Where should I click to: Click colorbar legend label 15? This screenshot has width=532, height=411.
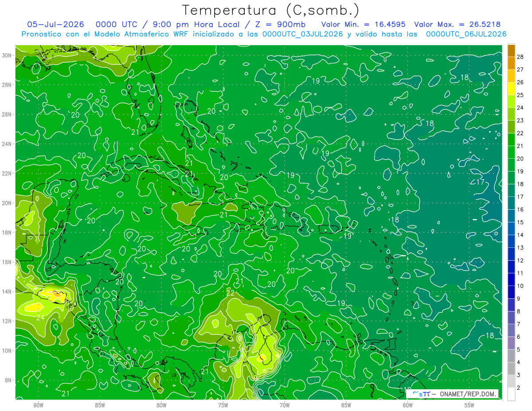click(x=520, y=222)
